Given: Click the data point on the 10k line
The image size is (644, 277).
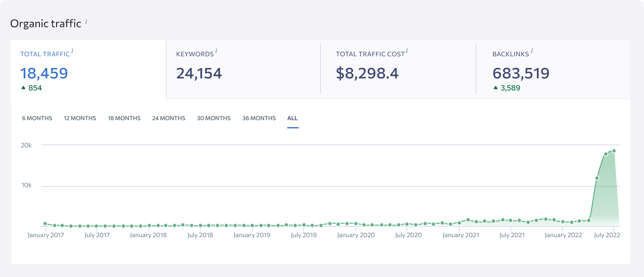Looking at the screenshot, I should [x=597, y=178].
